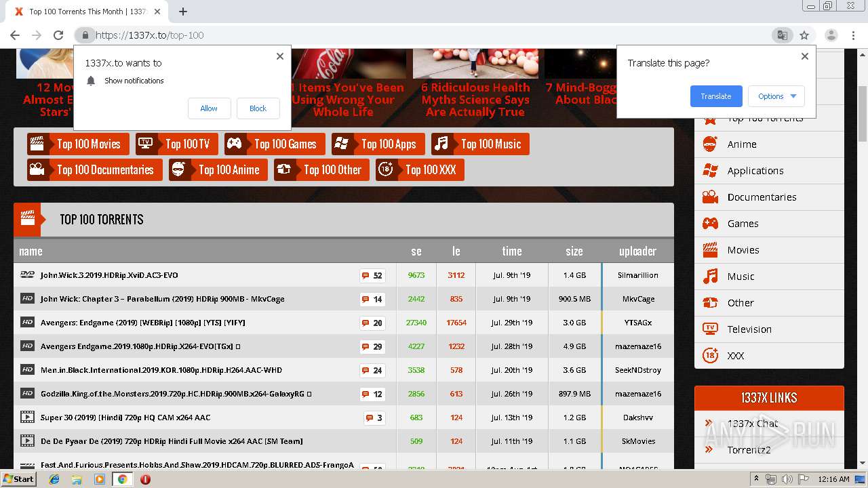Click the Applications sidebar icon

pos(710,170)
